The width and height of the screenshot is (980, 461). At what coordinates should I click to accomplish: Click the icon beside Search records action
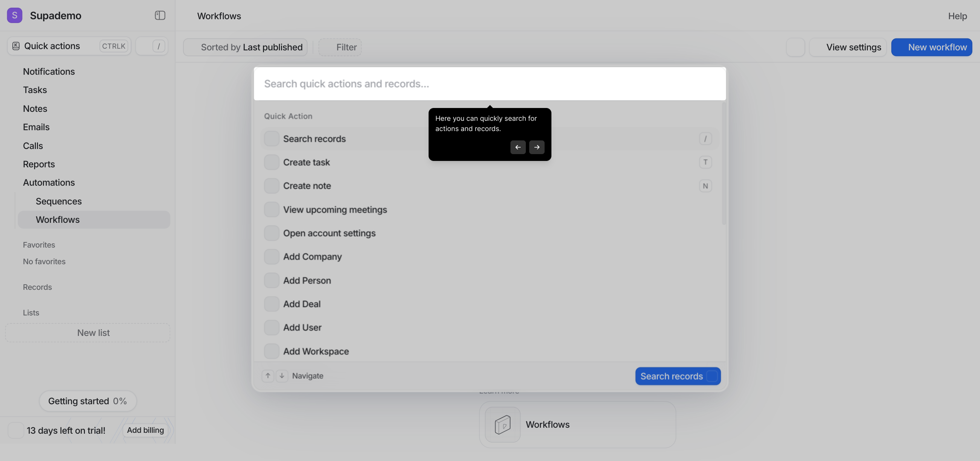click(x=271, y=139)
